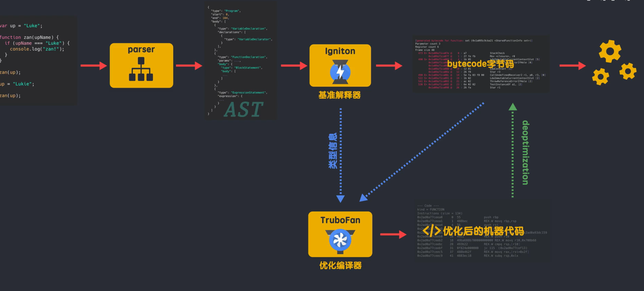Click the TruboFan turbine fan icon
The width and height of the screenshot is (644, 291).
coord(340,241)
